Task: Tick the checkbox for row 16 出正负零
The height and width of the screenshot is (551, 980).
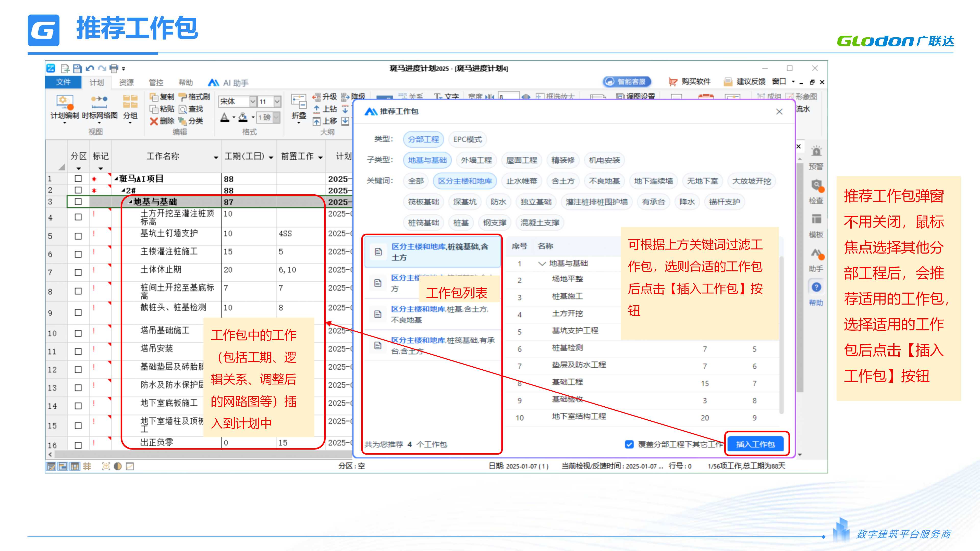Action: tap(78, 445)
